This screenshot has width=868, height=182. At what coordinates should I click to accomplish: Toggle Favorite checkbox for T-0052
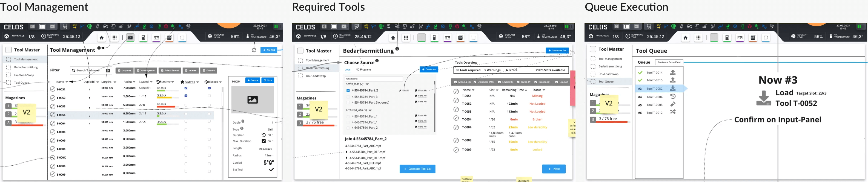(x=186, y=96)
